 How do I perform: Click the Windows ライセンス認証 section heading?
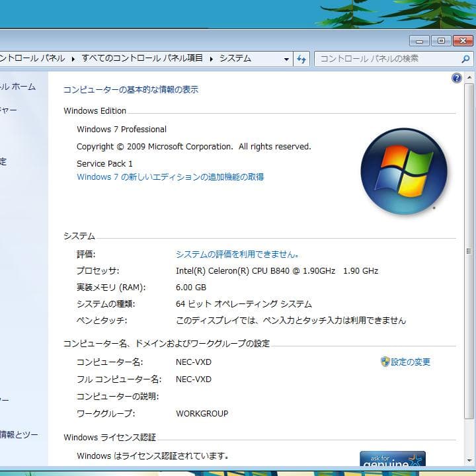coord(110,438)
